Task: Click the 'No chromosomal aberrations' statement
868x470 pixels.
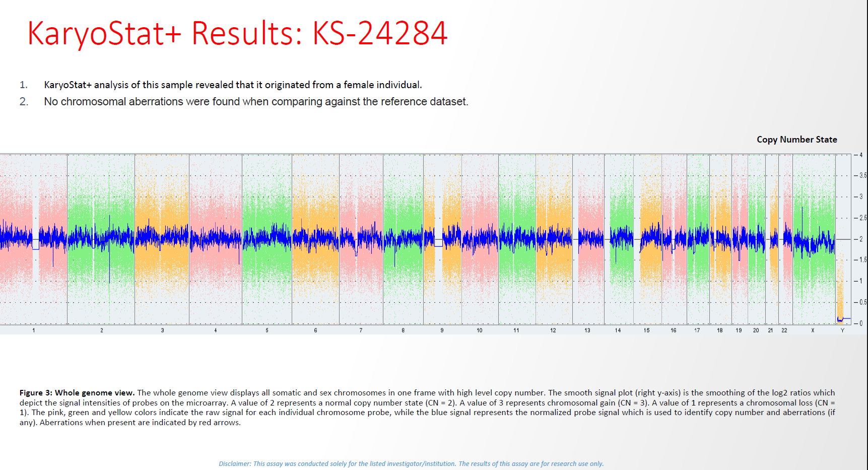Action: 256,102
